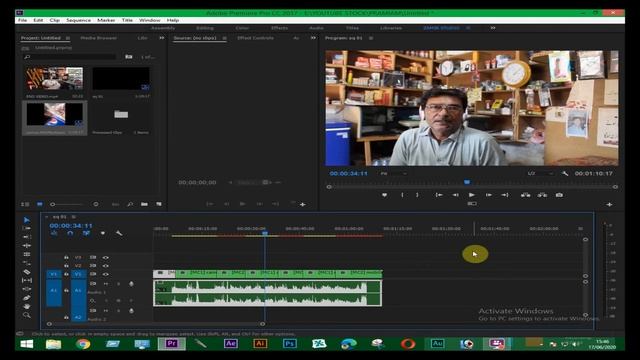
Task: Switch to the Effect Controls tab
Action: pyautogui.click(x=256, y=38)
